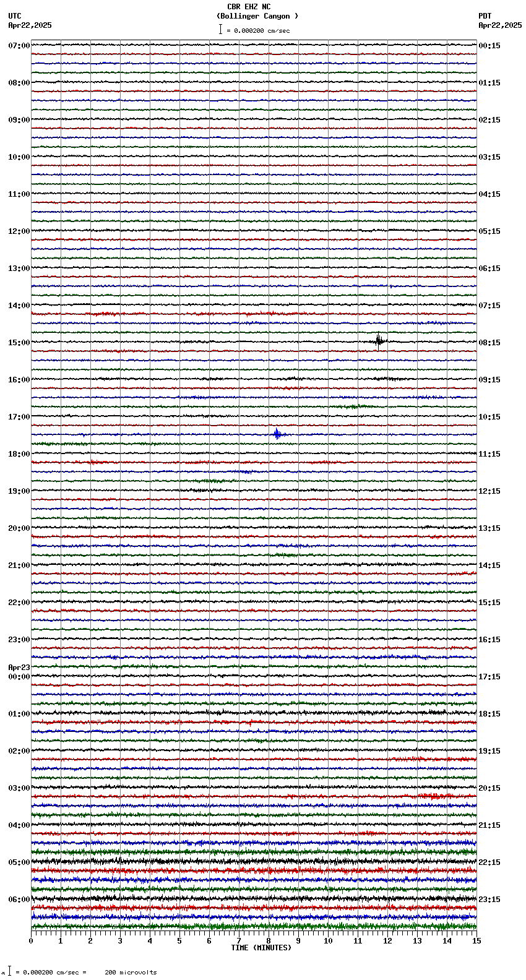
Task: Click the '12:15' PDT time label
Action: click(489, 491)
